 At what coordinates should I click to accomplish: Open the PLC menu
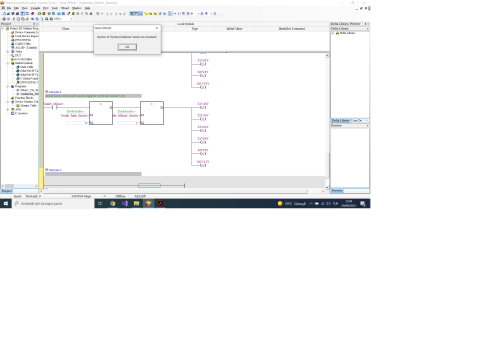pyautogui.click(x=46, y=8)
